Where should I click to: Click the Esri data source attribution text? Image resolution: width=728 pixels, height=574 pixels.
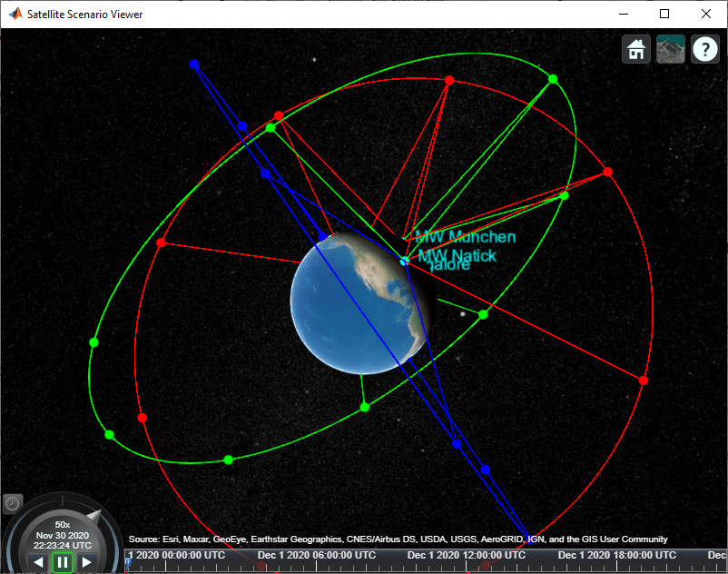pos(398,539)
